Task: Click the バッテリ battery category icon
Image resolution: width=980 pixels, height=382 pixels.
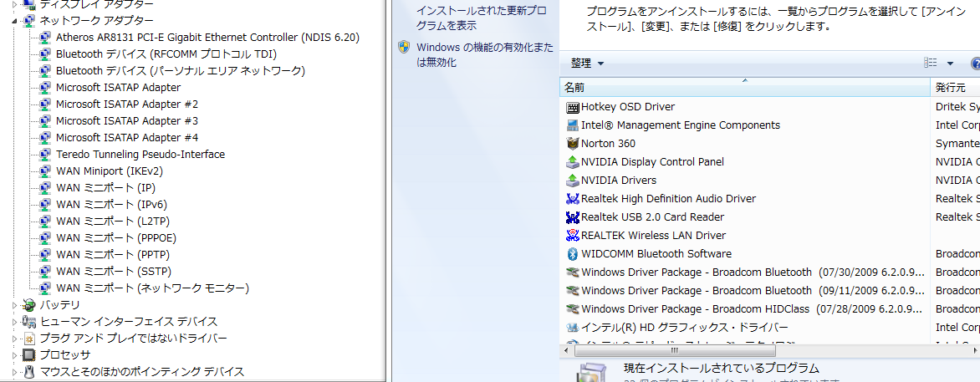Action: click(x=28, y=305)
